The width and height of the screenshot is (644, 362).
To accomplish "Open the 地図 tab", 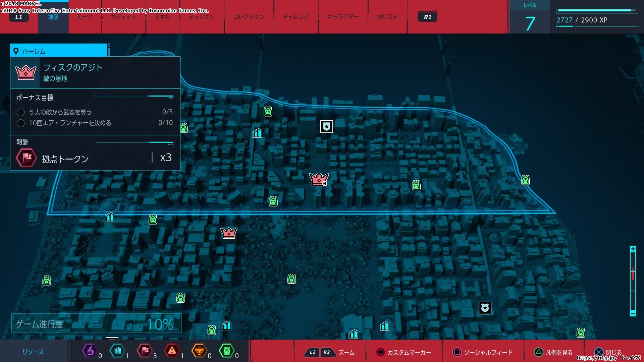I will 53,17.
